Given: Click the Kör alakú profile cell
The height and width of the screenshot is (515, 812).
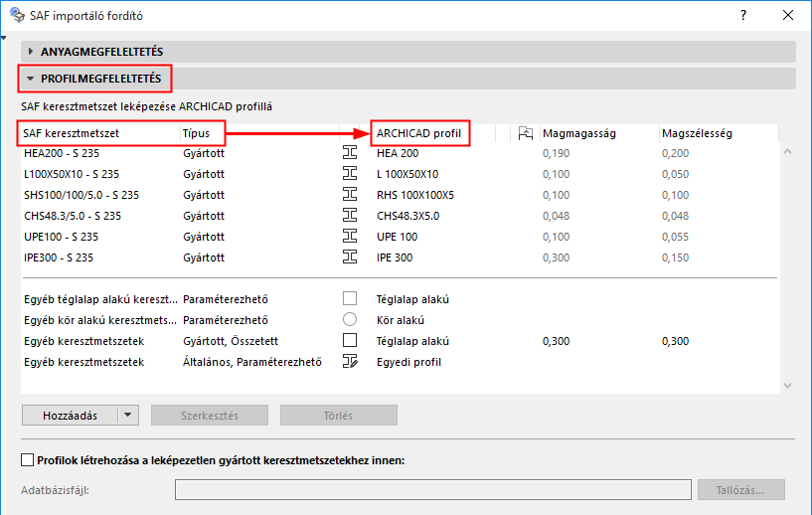Looking at the screenshot, I should (x=401, y=320).
